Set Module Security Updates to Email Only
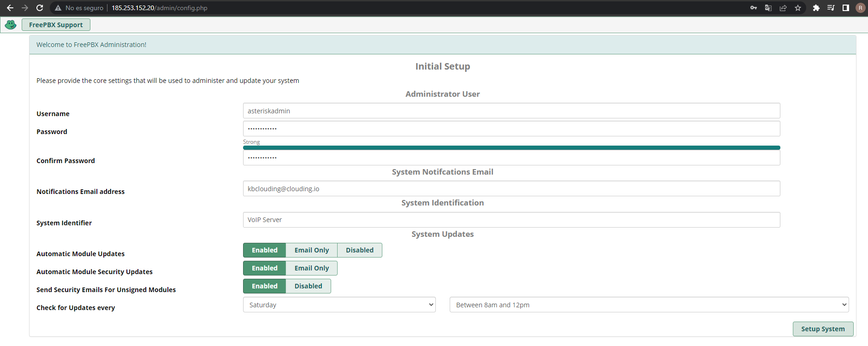 (312, 268)
